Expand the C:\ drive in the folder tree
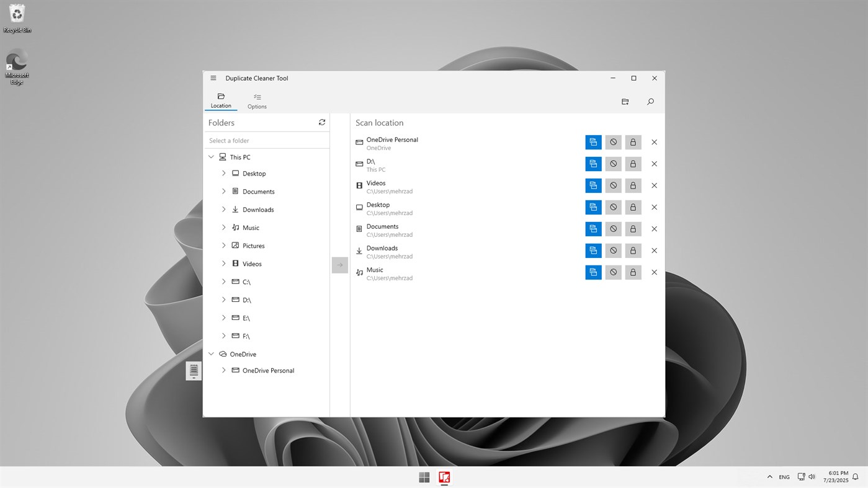The image size is (868, 488). click(223, 281)
